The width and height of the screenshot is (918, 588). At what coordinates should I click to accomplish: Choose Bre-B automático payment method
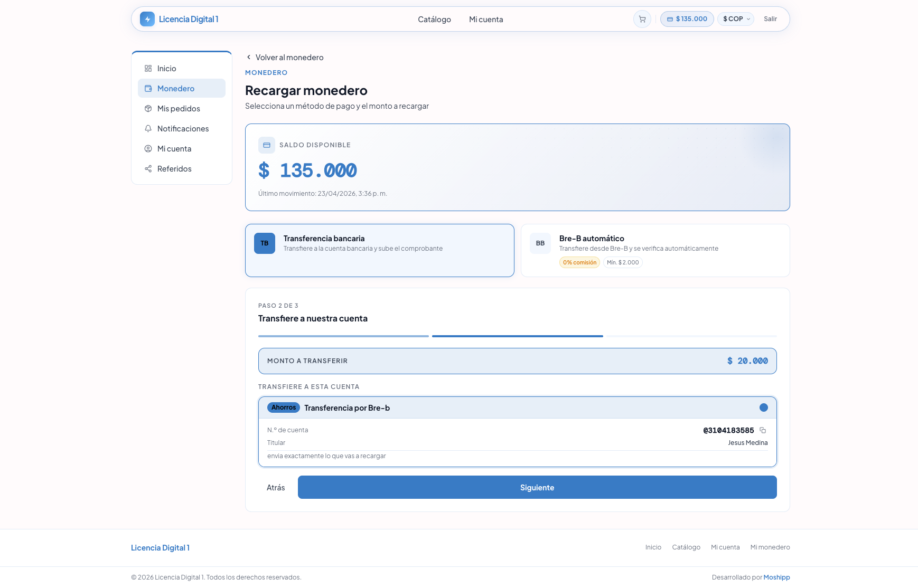[x=655, y=250]
